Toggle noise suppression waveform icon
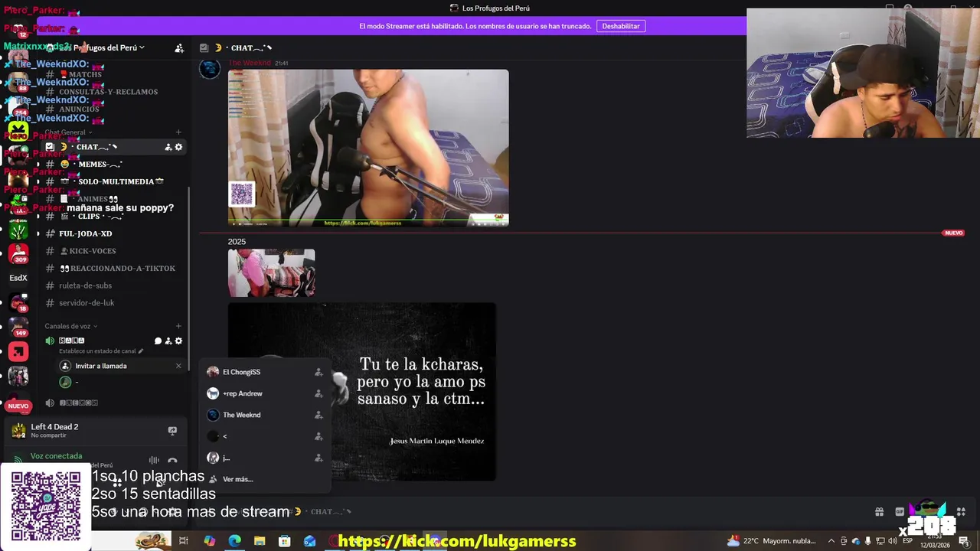This screenshot has height=551, width=980. (154, 461)
